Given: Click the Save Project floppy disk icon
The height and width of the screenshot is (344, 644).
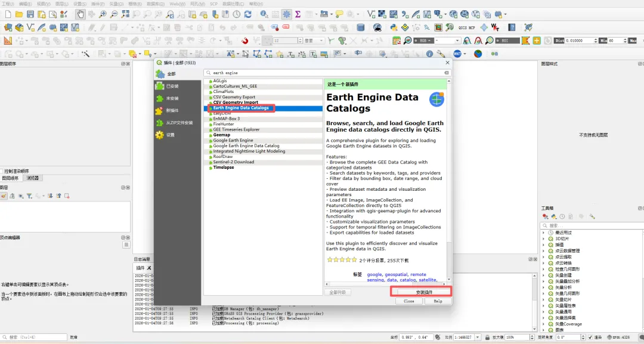Looking at the screenshot, I should coord(30,14).
